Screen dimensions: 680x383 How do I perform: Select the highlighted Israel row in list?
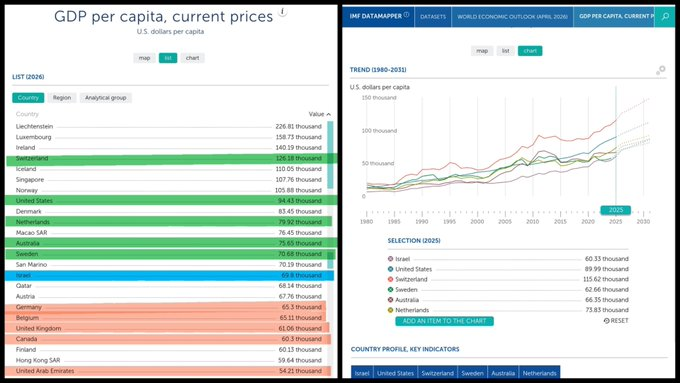tap(169, 275)
